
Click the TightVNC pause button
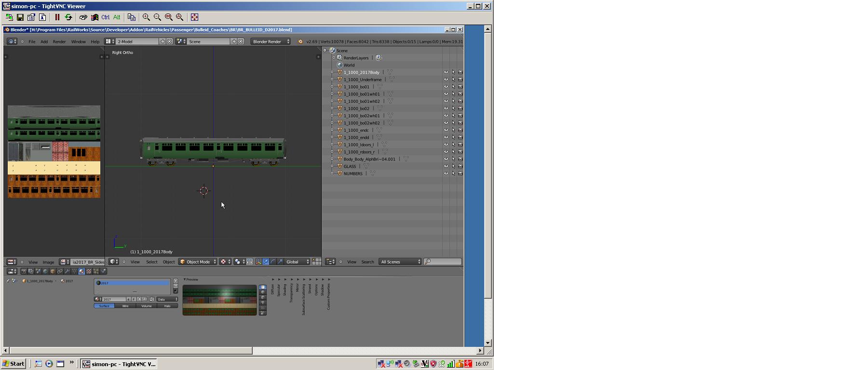57,17
